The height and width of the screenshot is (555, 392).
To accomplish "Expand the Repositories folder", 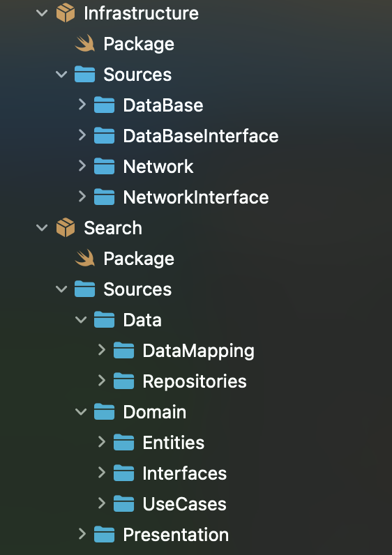I will [102, 381].
